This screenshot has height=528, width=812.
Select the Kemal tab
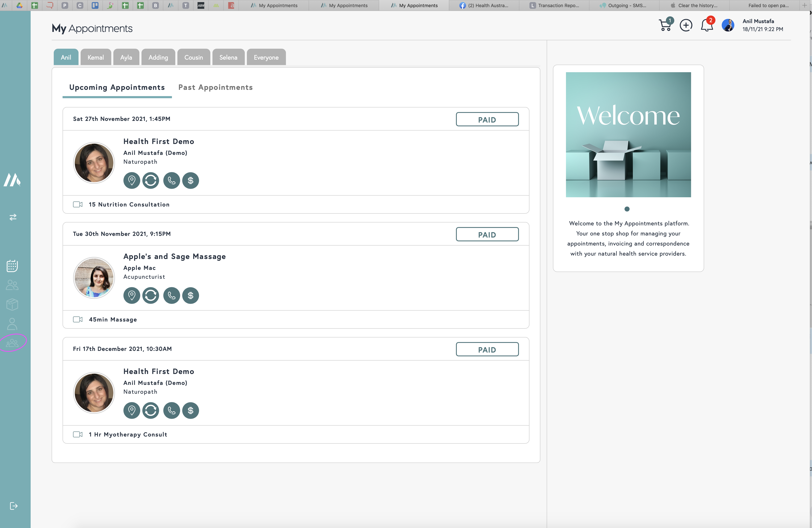click(x=96, y=57)
